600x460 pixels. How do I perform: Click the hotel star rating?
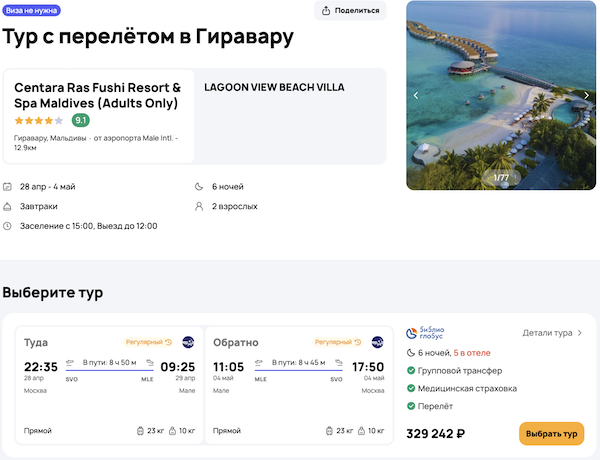38,120
